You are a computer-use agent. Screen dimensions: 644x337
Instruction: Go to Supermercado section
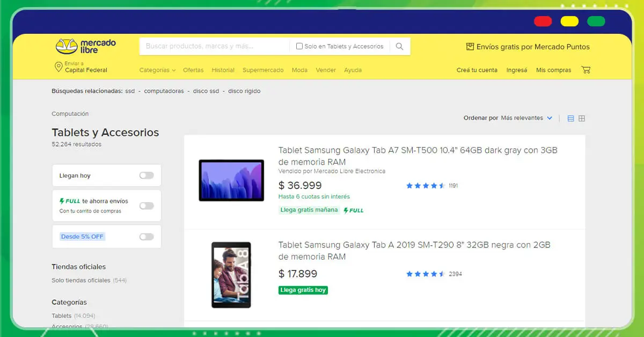point(263,70)
